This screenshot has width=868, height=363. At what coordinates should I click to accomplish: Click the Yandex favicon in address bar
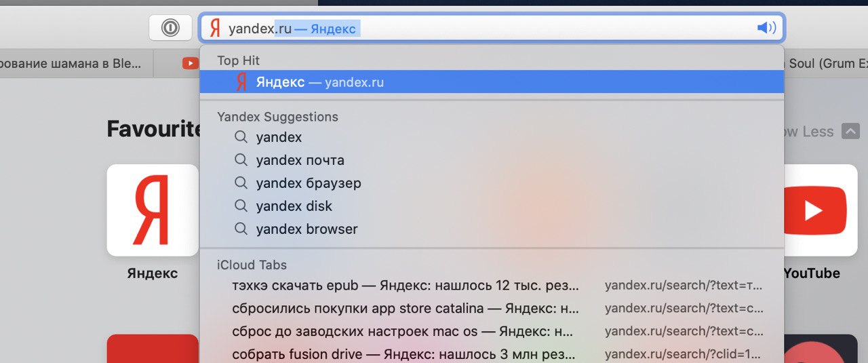[x=215, y=28]
